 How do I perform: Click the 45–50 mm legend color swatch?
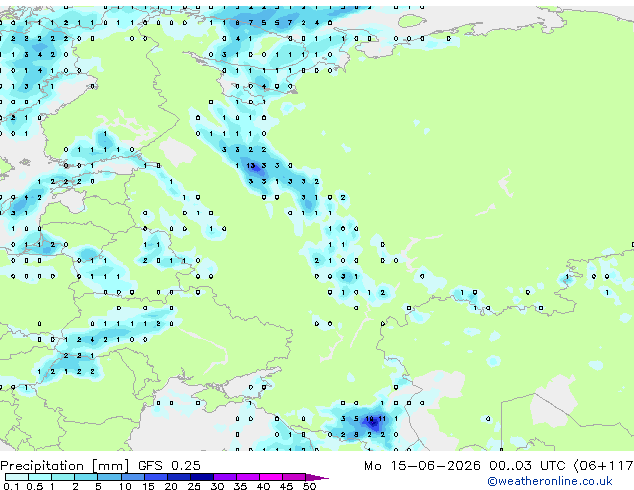click(294, 477)
